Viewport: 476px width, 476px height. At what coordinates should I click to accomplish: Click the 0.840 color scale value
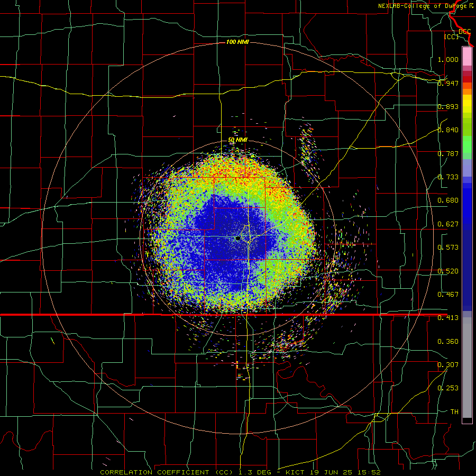[448, 130]
